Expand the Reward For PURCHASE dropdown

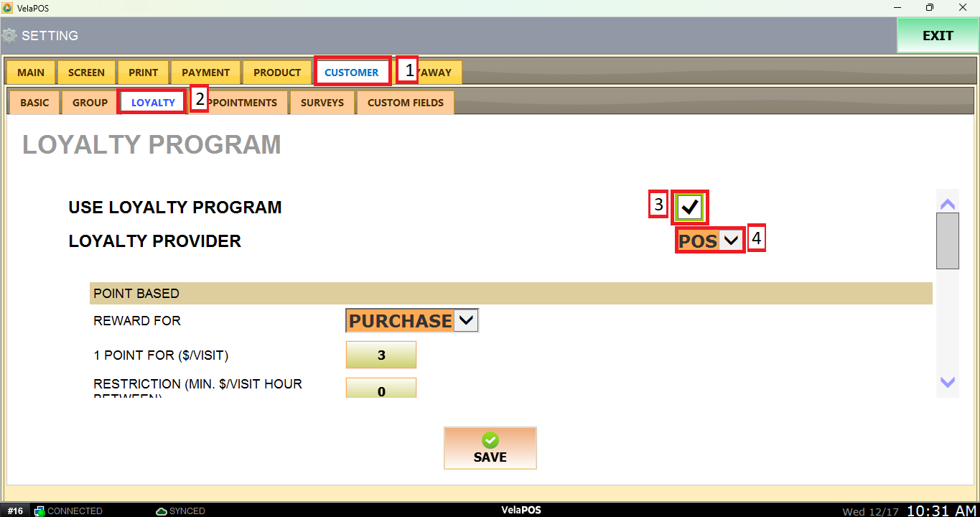pos(411,320)
